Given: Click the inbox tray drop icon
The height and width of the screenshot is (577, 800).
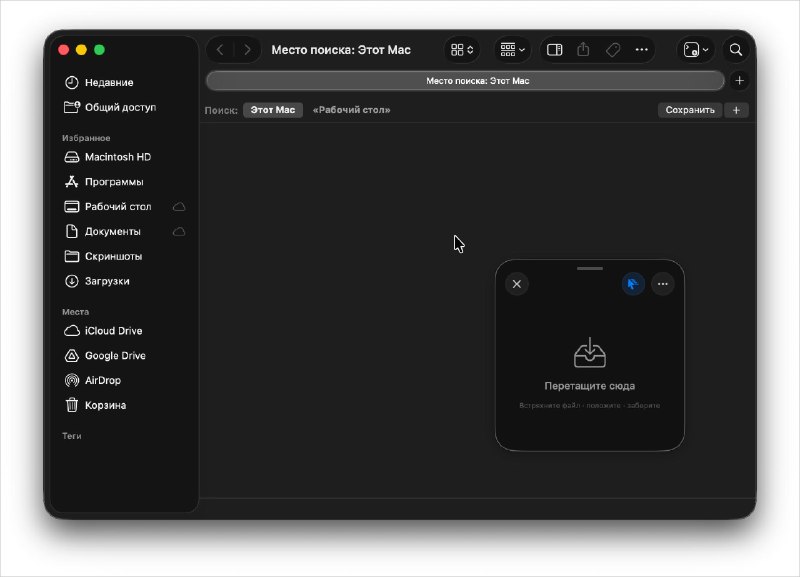Looking at the screenshot, I should 590,353.
